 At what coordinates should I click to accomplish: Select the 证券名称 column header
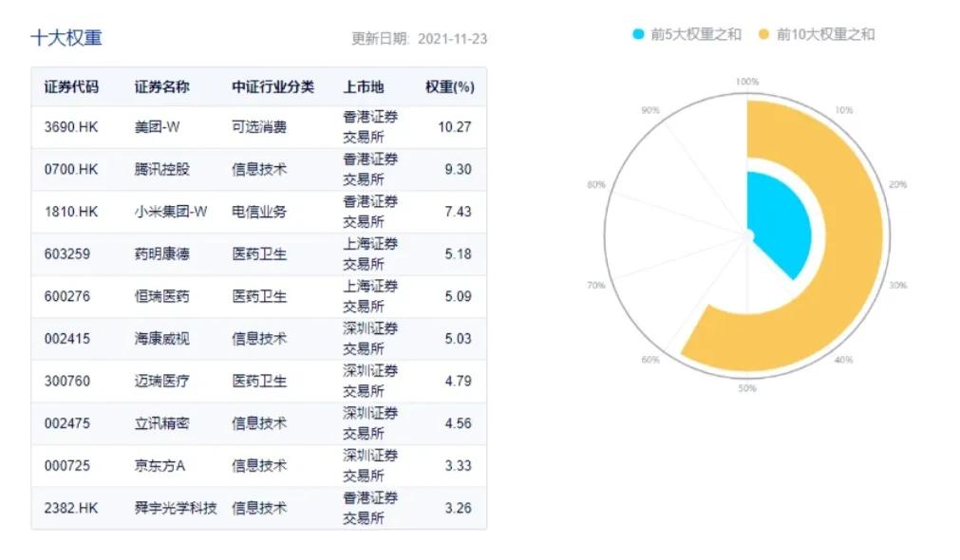click(x=162, y=85)
